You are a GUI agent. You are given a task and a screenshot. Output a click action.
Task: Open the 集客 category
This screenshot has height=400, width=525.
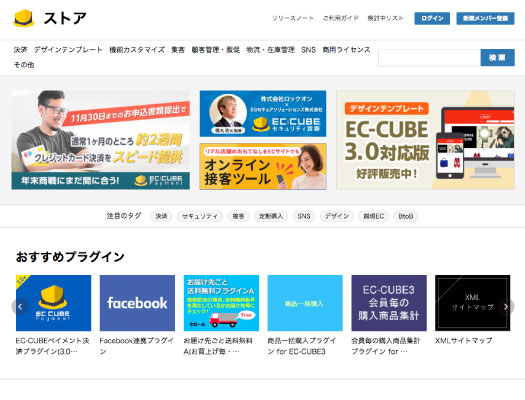(178, 50)
